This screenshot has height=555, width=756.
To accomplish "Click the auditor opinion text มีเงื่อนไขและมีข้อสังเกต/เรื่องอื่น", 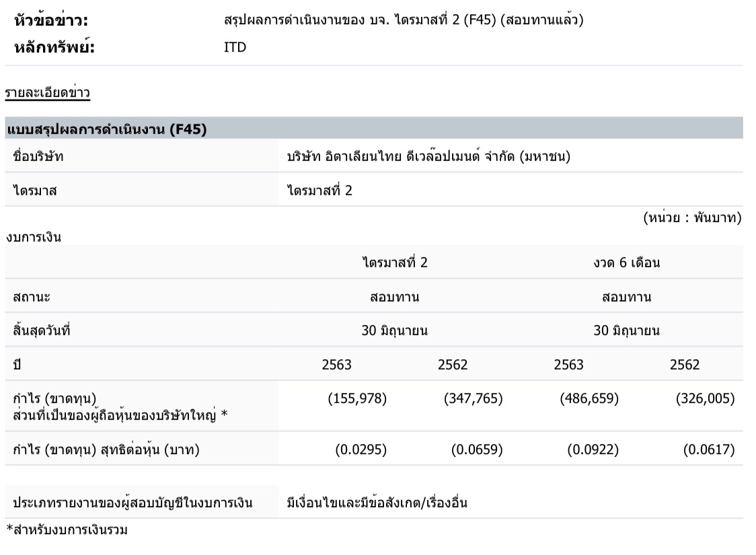I will pyautogui.click(x=377, y=503).
